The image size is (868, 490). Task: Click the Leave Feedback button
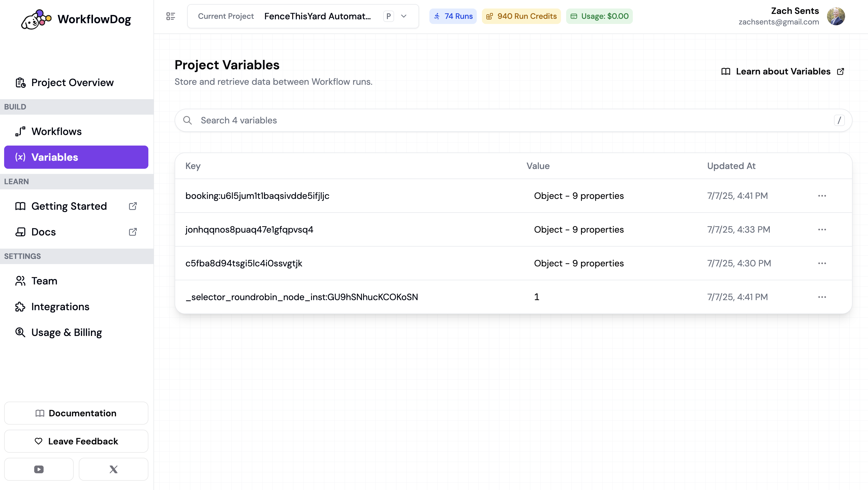point(76,441)
